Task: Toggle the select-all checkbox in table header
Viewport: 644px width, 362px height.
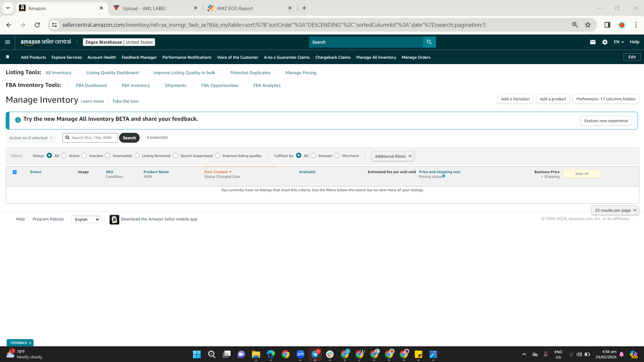Action: pyautogui.click(x=15, y=172)
